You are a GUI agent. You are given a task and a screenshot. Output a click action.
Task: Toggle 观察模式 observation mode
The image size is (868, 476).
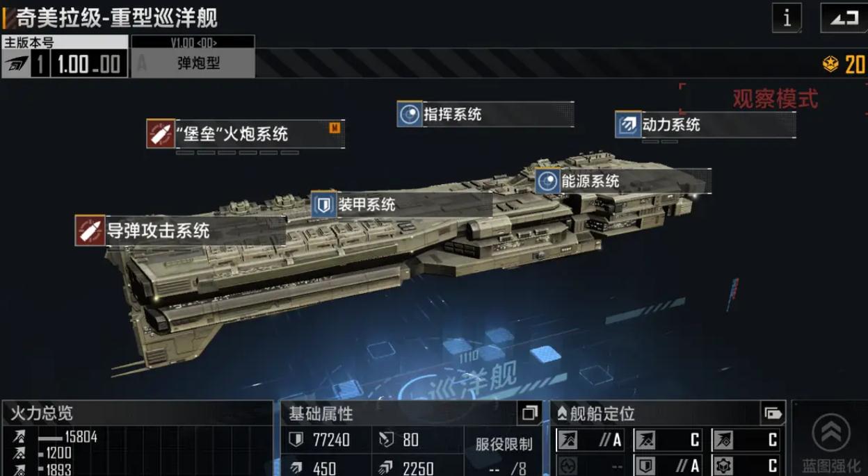[775, 99]
